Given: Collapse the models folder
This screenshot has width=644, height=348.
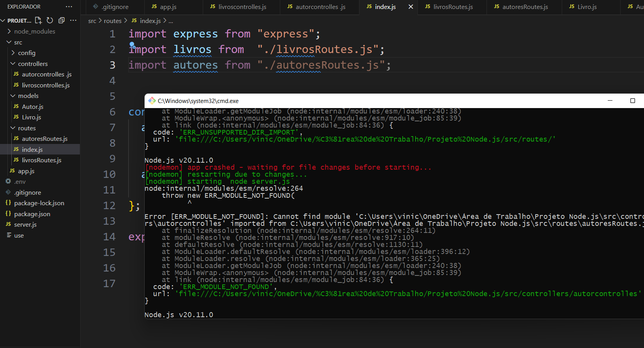Looking at the screenshot, I should point(40,96).
